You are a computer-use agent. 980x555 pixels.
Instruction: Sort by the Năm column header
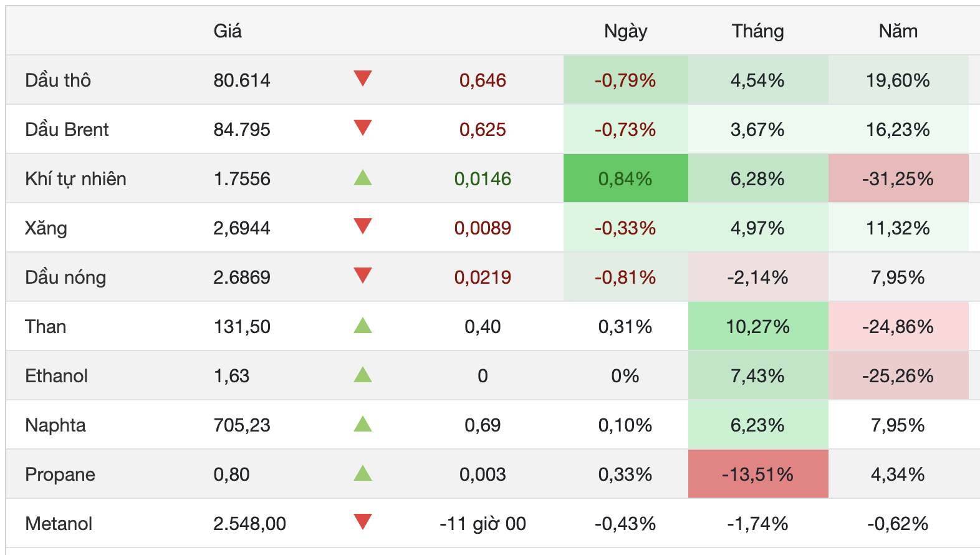[x=898, y=31]
